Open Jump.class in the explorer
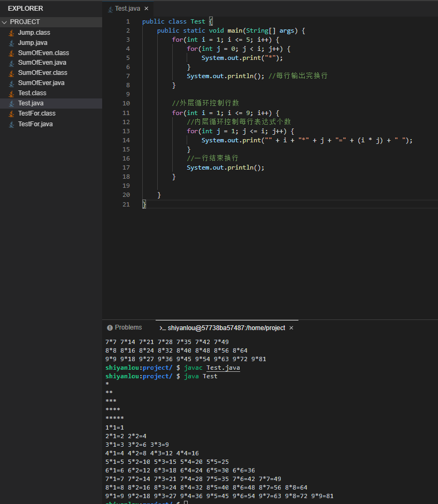The image size is (438, 504). pyautogui.click(x=34, y=33)
